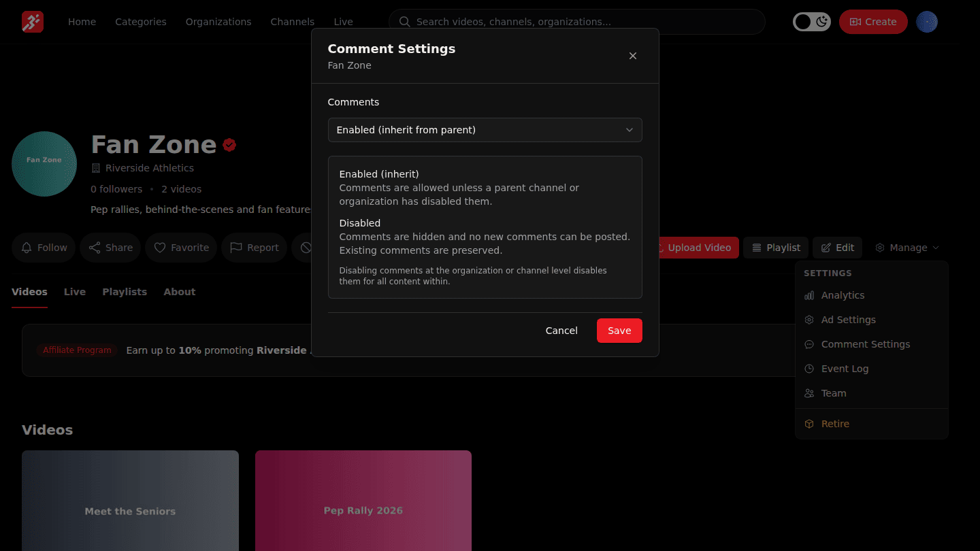This screenshot has height=551, width=980.
Task: Switch to the Playlists tab
Action: pos(125,292)
